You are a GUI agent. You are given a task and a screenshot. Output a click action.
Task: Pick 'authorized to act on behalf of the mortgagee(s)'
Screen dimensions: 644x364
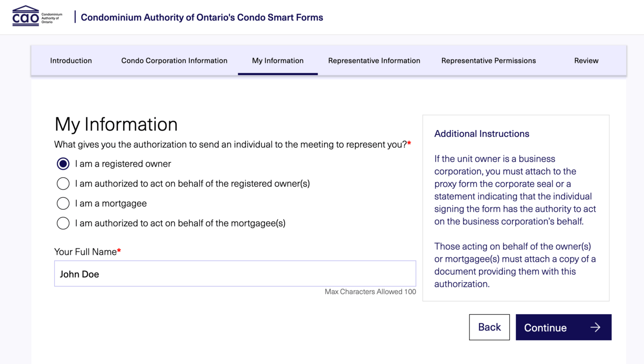pos(63,223)
